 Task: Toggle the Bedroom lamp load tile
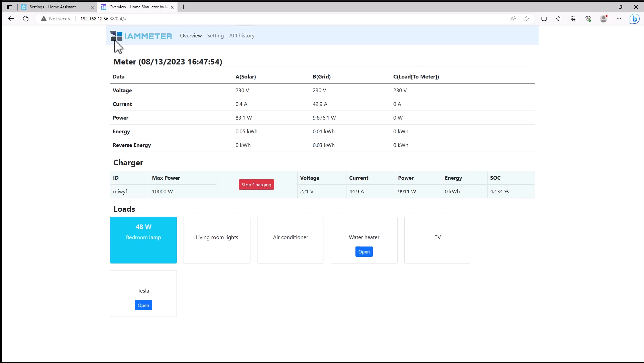[143, 240]
